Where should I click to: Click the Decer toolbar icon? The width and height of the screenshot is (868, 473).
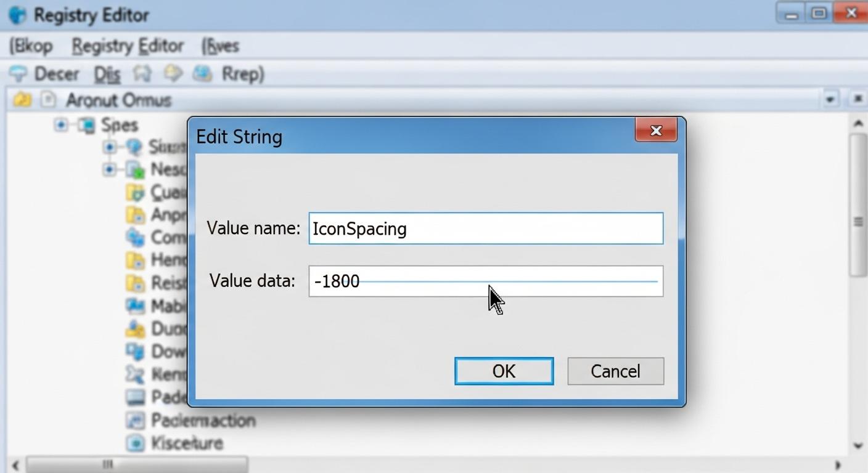(x=18, y=75)
